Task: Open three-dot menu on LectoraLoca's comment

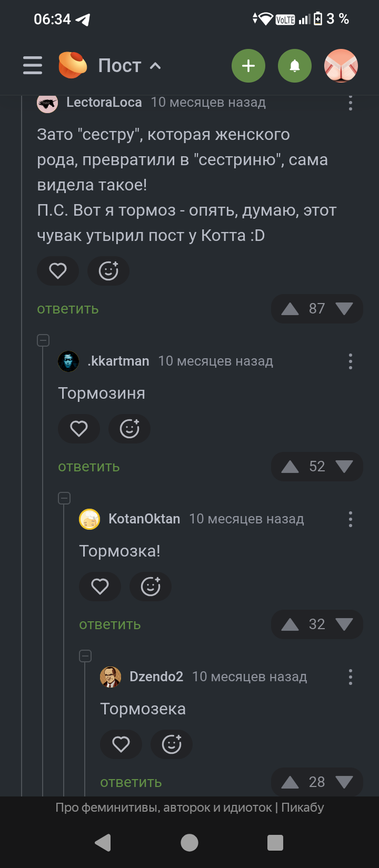Action: (x=351, y=103)
